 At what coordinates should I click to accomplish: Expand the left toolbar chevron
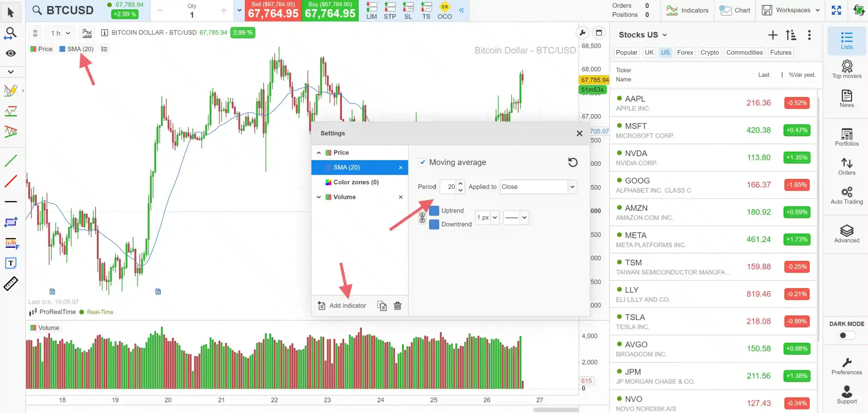click(11, 71)
